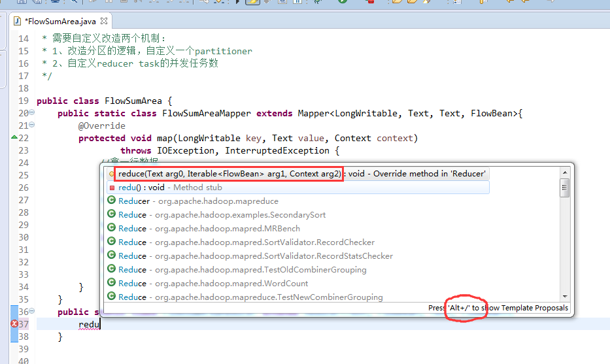Click the class icon beside MRBench Reduce
Screen dimensions: 610x364
[x=112, y=227]
